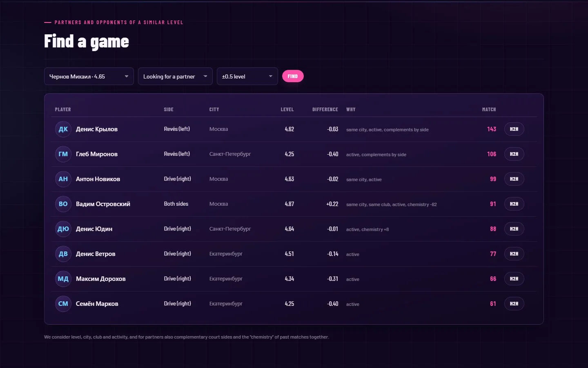Select player name Антон Новиков

pyautogui.click(x=98, y=179)
